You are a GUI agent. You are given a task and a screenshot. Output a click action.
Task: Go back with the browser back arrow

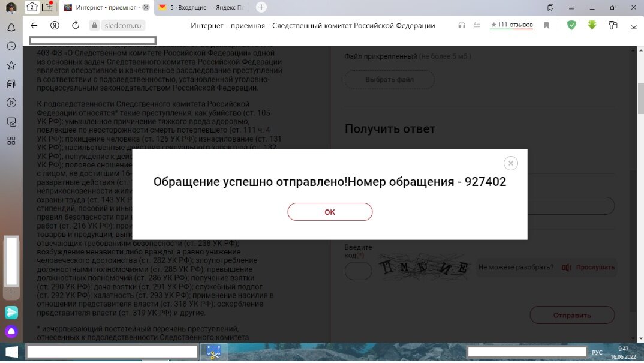point(34,25)
